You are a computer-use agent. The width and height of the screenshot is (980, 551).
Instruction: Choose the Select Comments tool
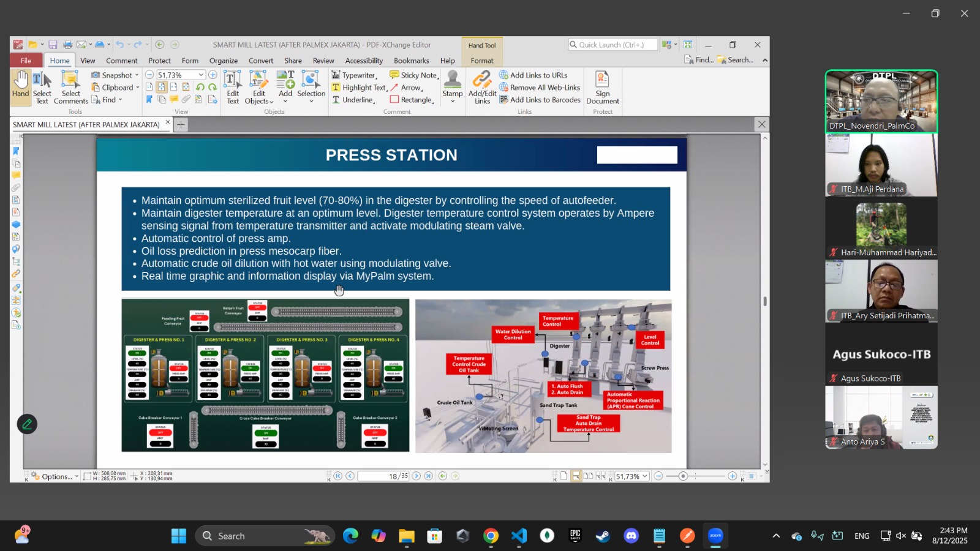tap(70, 88)
